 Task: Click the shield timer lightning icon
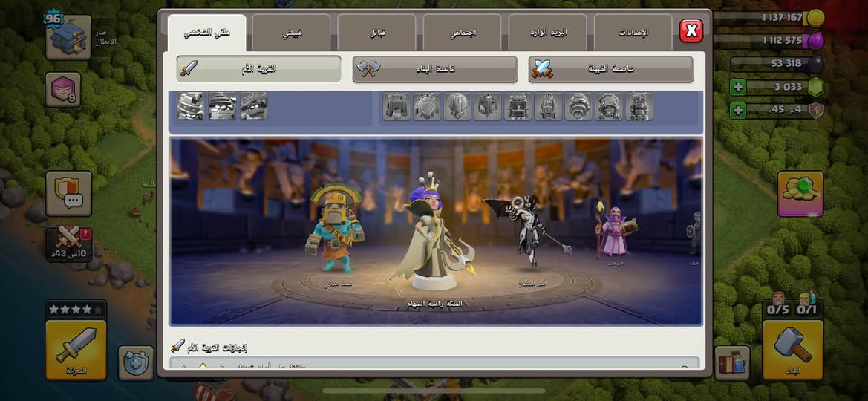tap(817, 110)
